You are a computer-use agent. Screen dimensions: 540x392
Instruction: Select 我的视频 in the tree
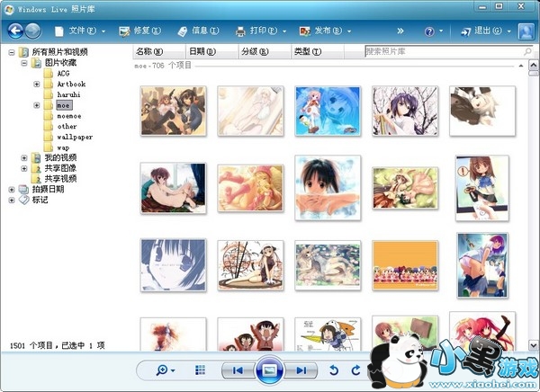tap(60, 157)
